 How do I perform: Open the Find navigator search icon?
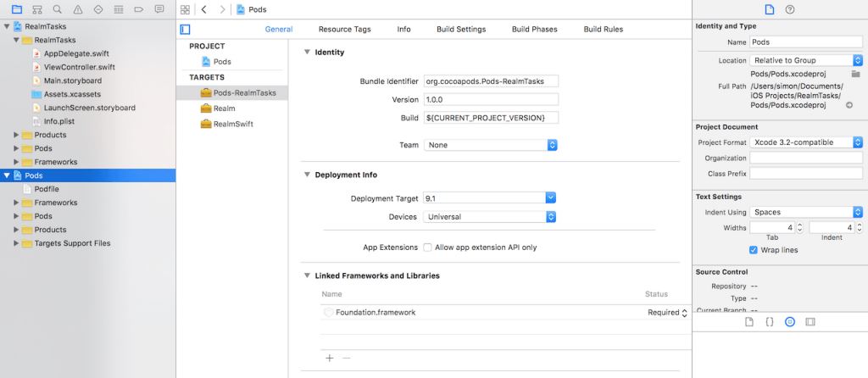57,9
